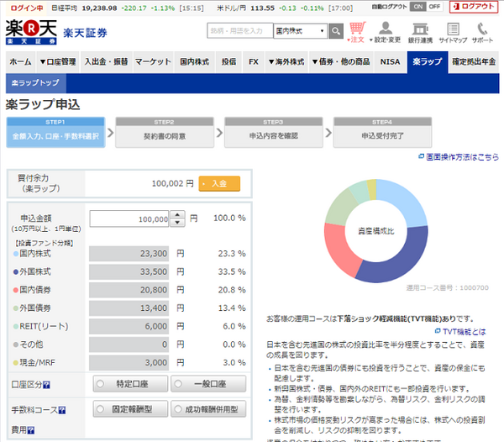Click the 銘柄・用語を入力 search field

[x=240, y=31]
